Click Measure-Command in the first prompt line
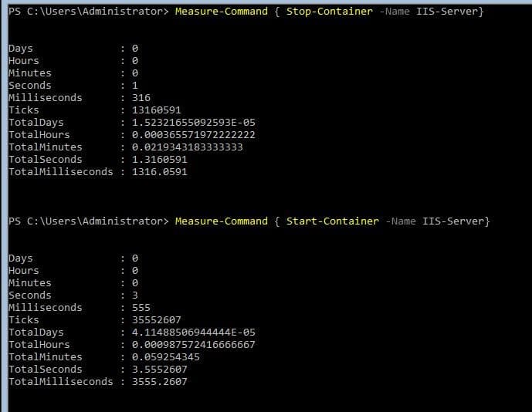 [221, 12]
